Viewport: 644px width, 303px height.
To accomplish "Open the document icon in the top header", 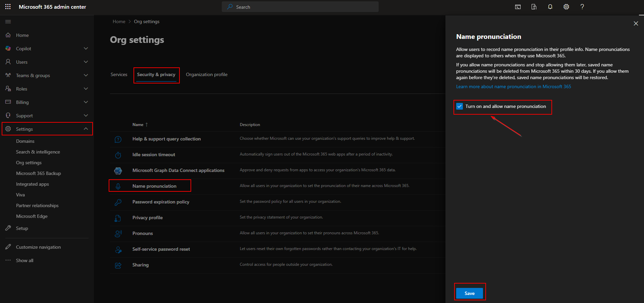I will click(534, 7).
